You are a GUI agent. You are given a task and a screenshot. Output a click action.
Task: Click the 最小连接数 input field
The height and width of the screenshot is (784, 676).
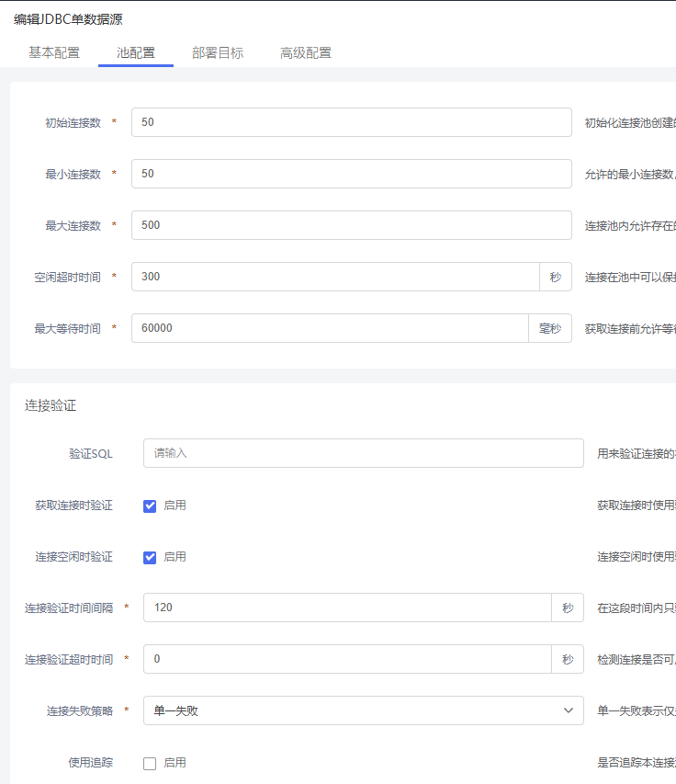point(351,174)
